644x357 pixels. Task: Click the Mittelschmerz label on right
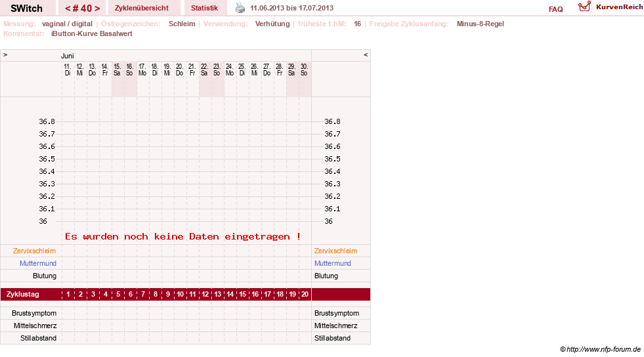pos(336,325)
